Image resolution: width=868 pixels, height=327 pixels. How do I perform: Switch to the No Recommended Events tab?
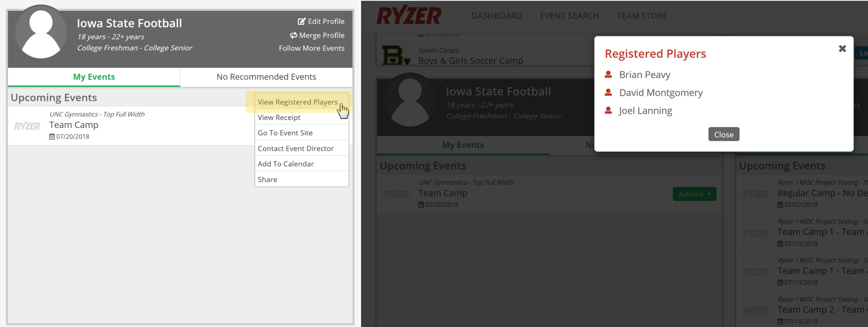point(266,77)
